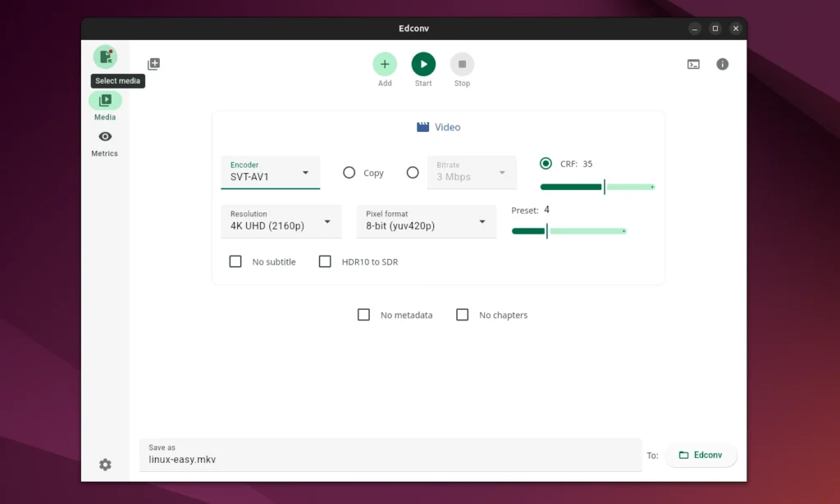Stop the conversion with the stop icon
The height and width of the screenshot is (504, 840).
462,63
